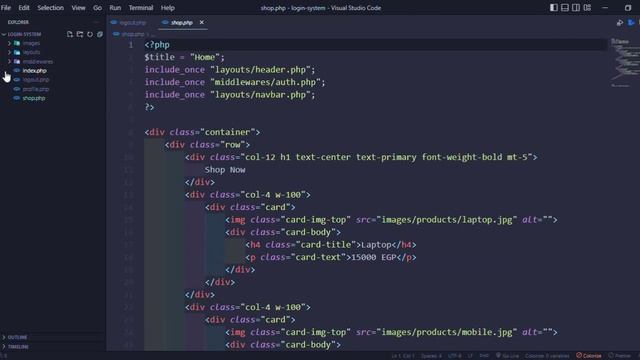
Task: Click the EXPLORER panel header
Action: pos(18,22)
